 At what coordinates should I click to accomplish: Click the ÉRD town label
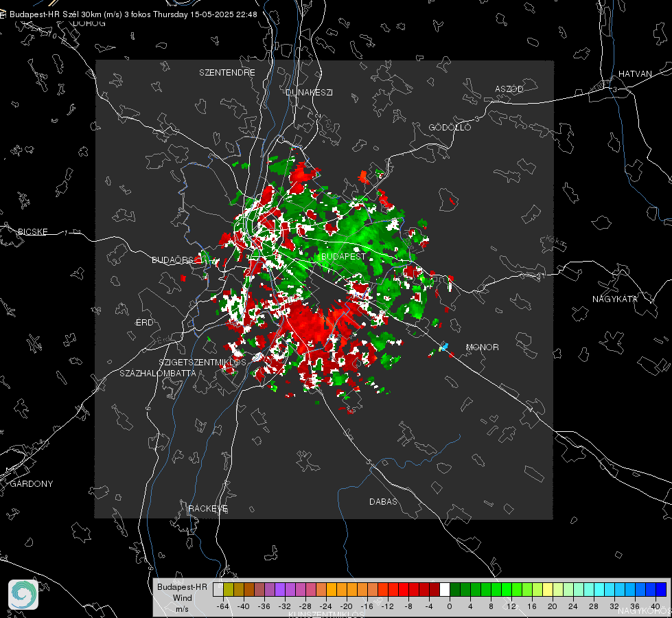tap(144, 323)
